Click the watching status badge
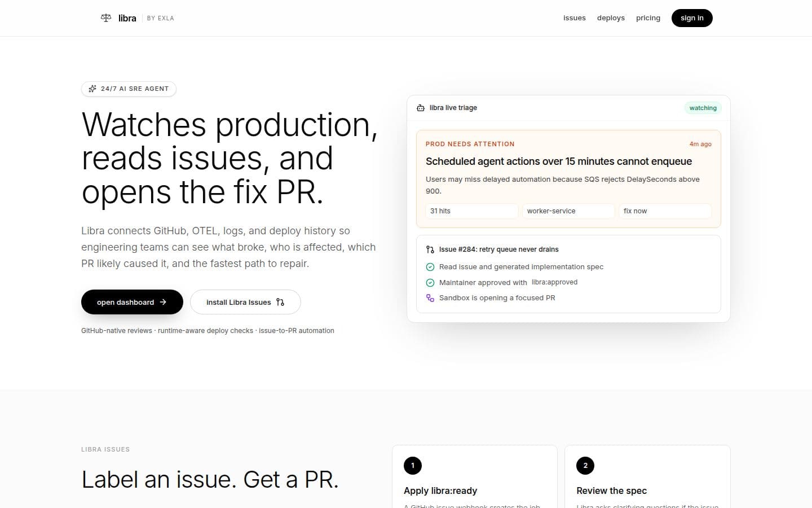The width and height of the screenshot is (812, 508). 703,108
